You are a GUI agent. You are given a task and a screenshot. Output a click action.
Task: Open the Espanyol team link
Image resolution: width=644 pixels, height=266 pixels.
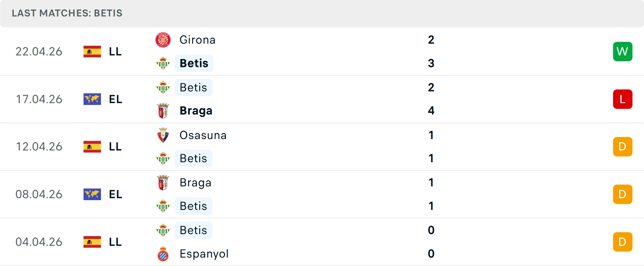click(204, 254)
